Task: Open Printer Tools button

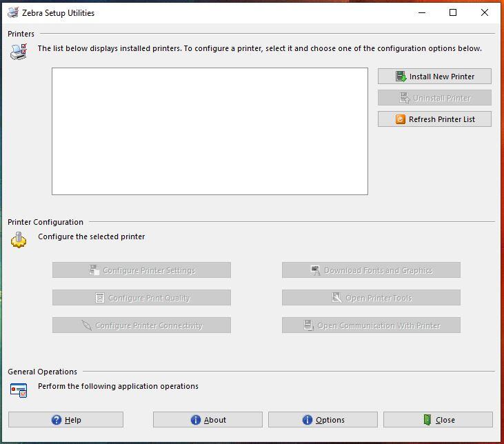Action: (371, 298)
